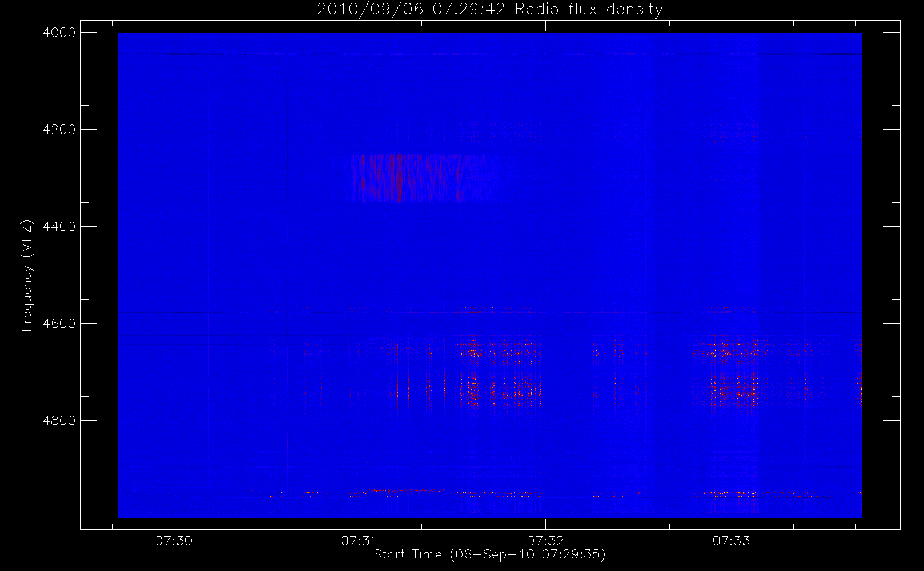Click the 4400 frequency tick label
924x571 pixels.
(x=59, y=227)
